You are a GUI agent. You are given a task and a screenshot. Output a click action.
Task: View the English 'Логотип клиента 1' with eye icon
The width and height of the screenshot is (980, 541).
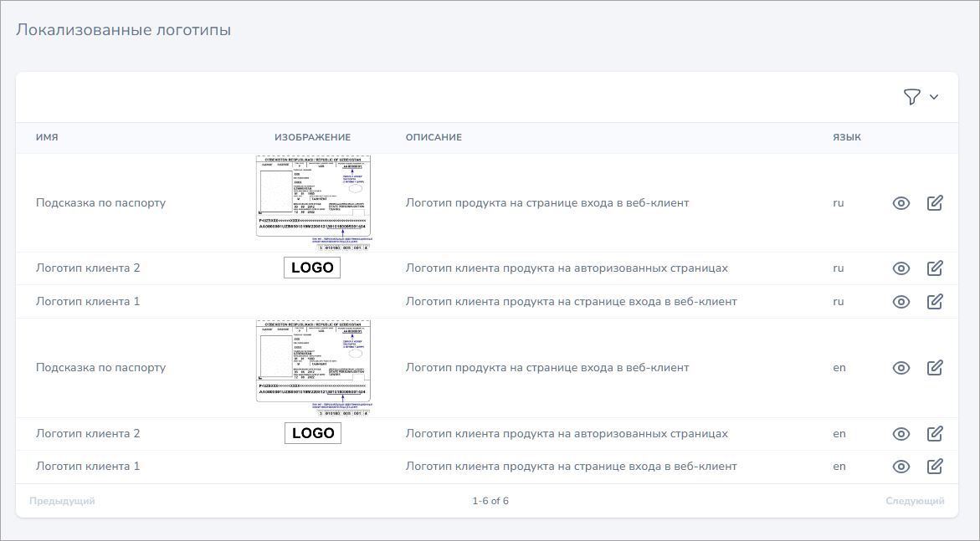901,467
